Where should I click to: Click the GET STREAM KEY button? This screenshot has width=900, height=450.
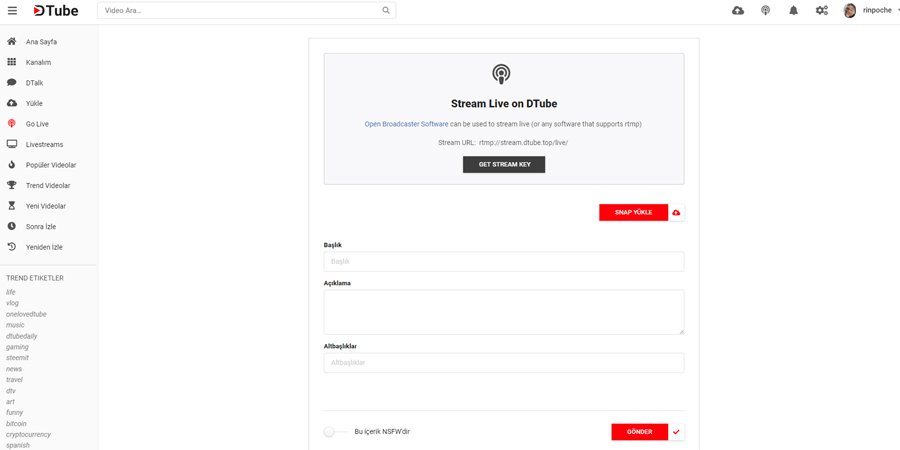pyautogui.click(x=504, y=164)
